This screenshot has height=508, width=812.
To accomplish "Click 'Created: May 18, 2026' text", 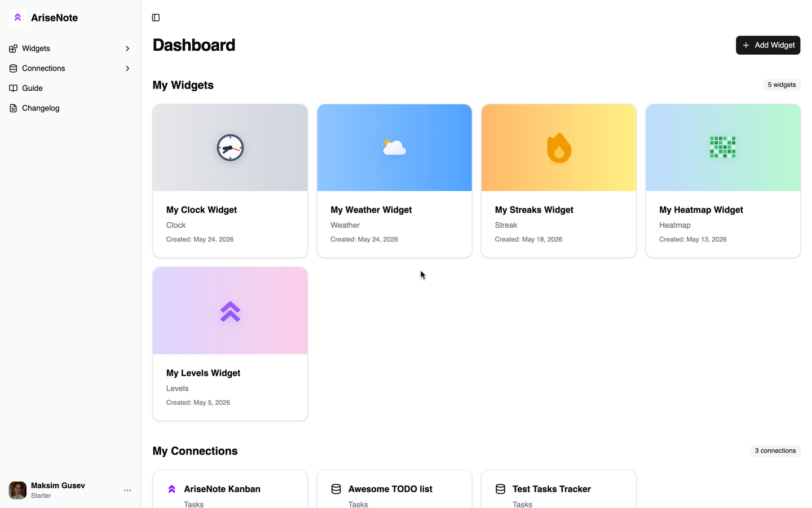I will pos(528,240).
